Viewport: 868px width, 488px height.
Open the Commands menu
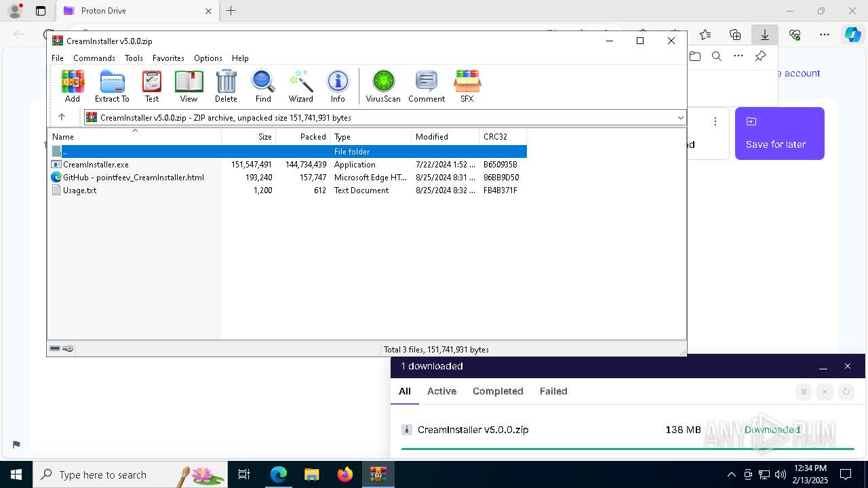click(x=94, y=58)
